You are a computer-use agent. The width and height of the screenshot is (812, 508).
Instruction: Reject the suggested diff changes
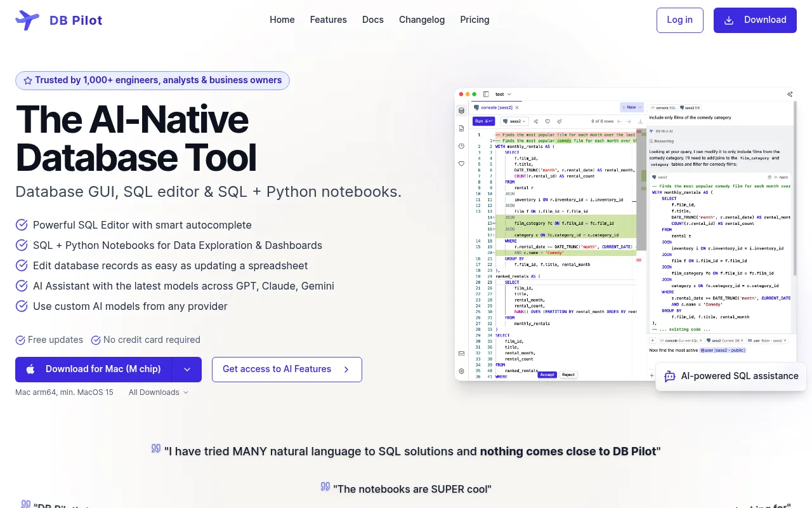tap(568, 375)
